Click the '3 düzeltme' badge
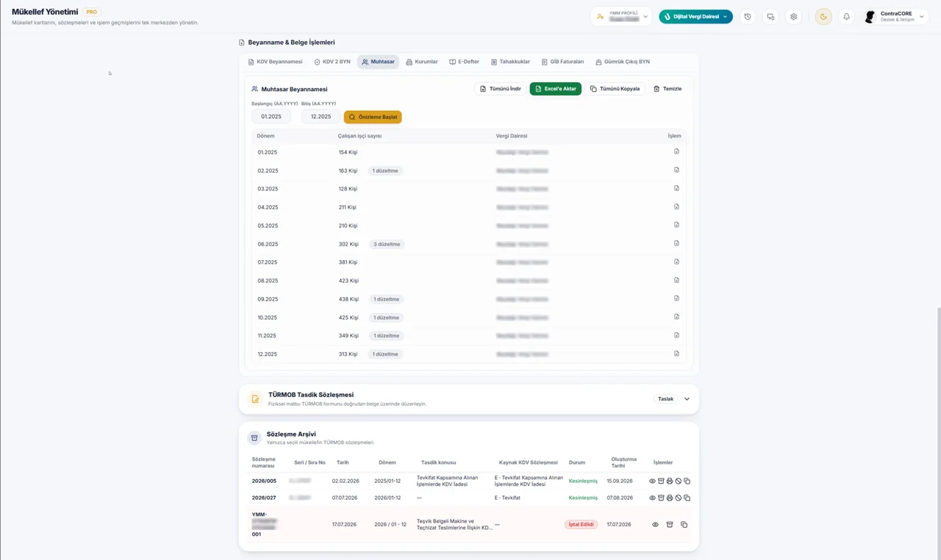This screenshot has height=560, width=941. pos(387,244)
